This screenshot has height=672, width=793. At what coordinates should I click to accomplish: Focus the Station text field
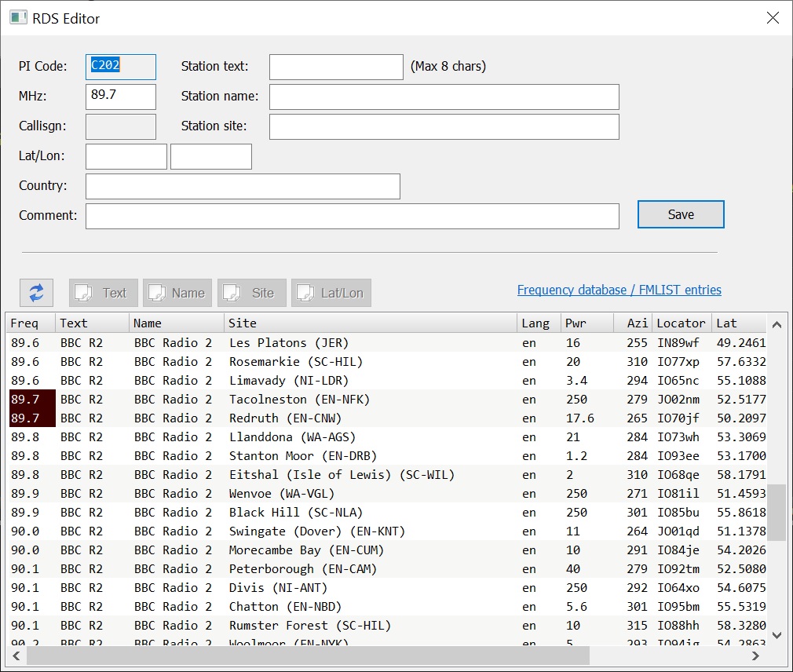coord(336,67)
